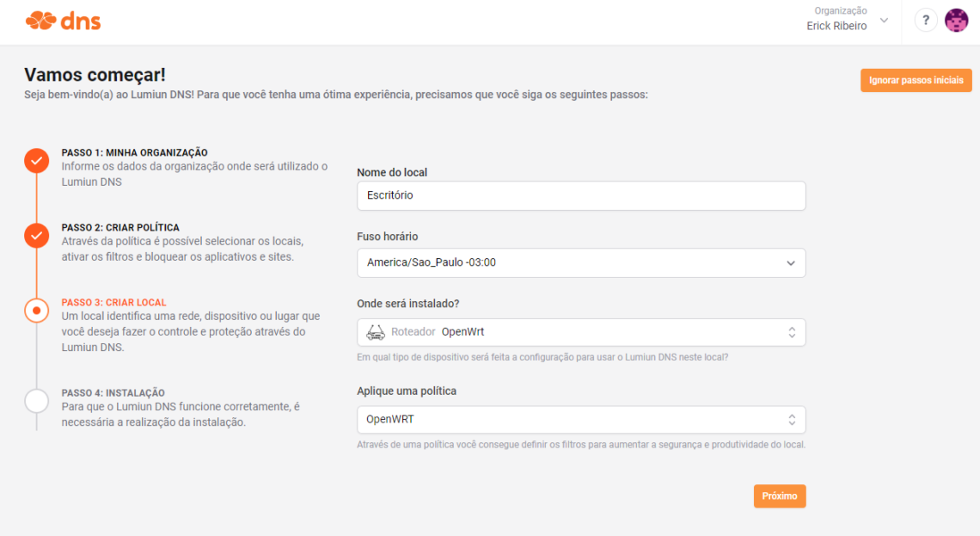Click Ignorar passos iniciais button
Screen dimensions: 980x536
[x=916, y=80]
